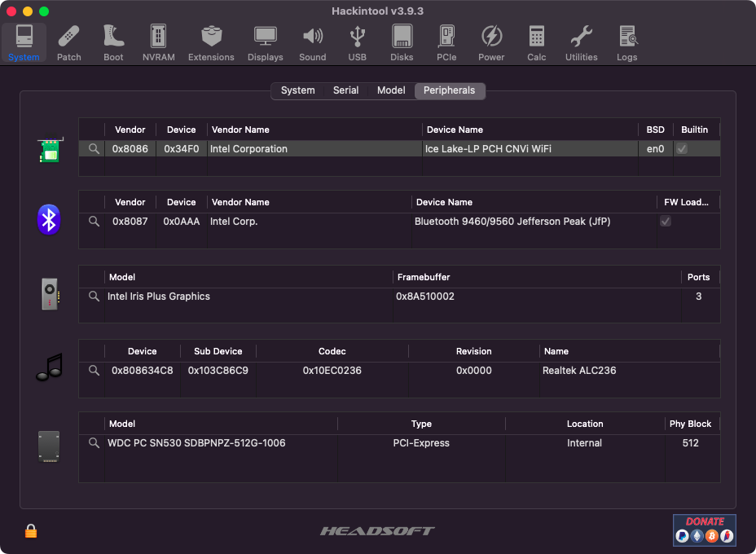
Task: Click the graphics card icon
Action: (x=50, y=293)
